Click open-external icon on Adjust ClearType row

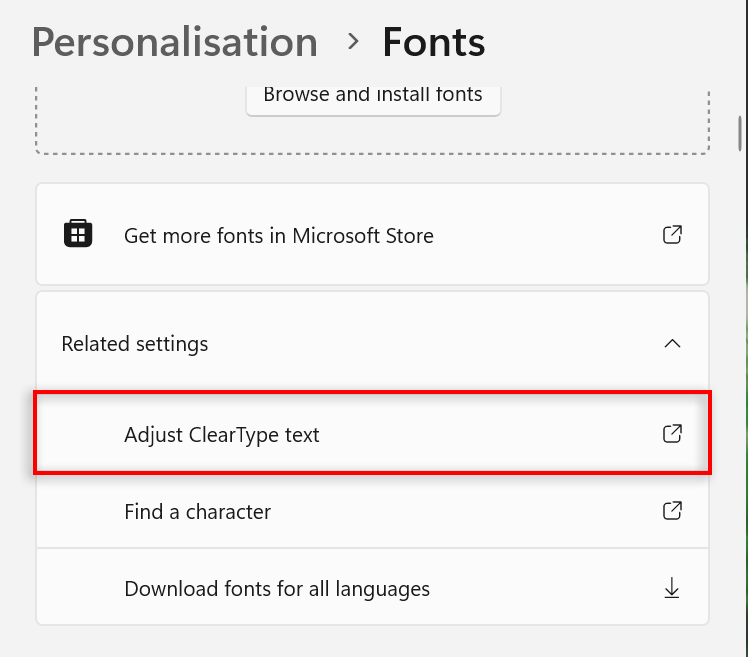click(x=673, y=434)
